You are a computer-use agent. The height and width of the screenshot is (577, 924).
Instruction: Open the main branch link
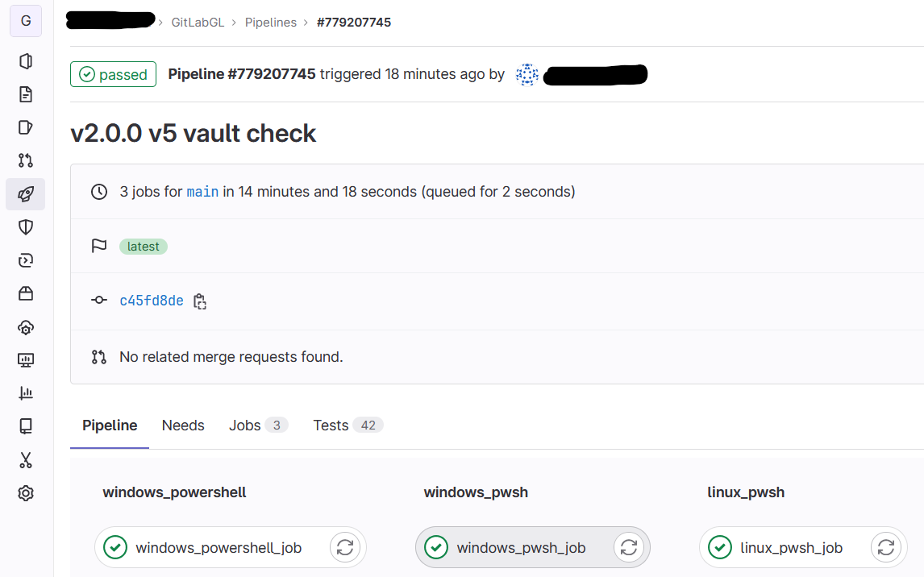click(202, 192)
